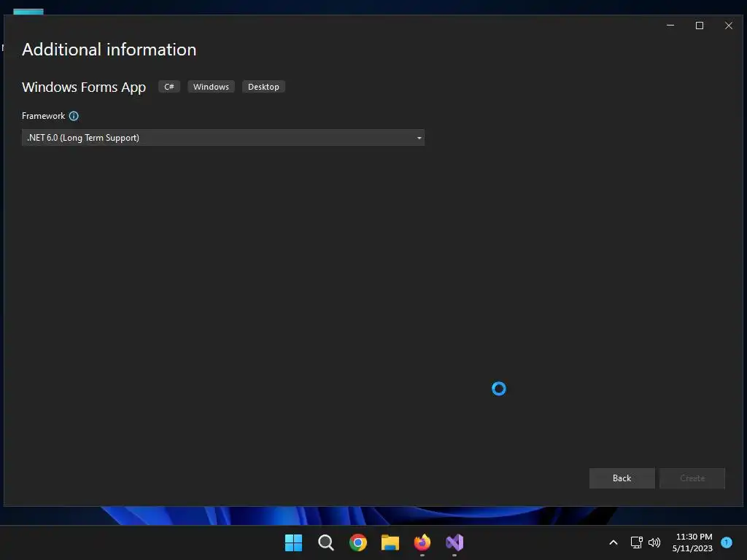Image resolution: width=747 pixels, height=560 pixels.
Task: Maximize the dialog window
Action: (700, 26)
